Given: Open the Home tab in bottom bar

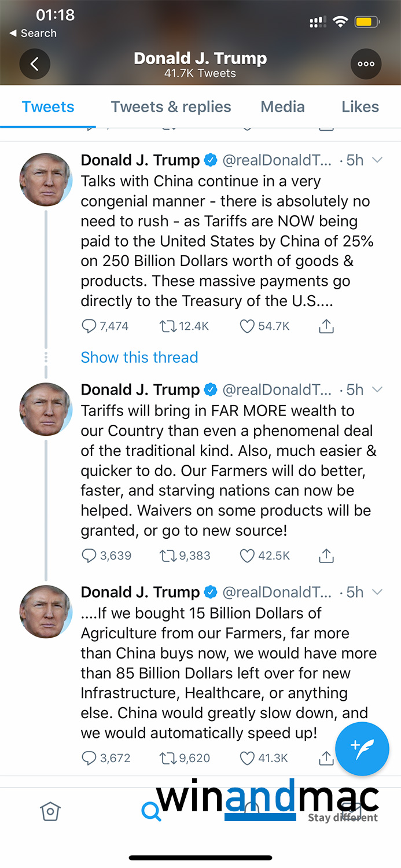Looking at the screenshot, I should [x=50, y=811].
